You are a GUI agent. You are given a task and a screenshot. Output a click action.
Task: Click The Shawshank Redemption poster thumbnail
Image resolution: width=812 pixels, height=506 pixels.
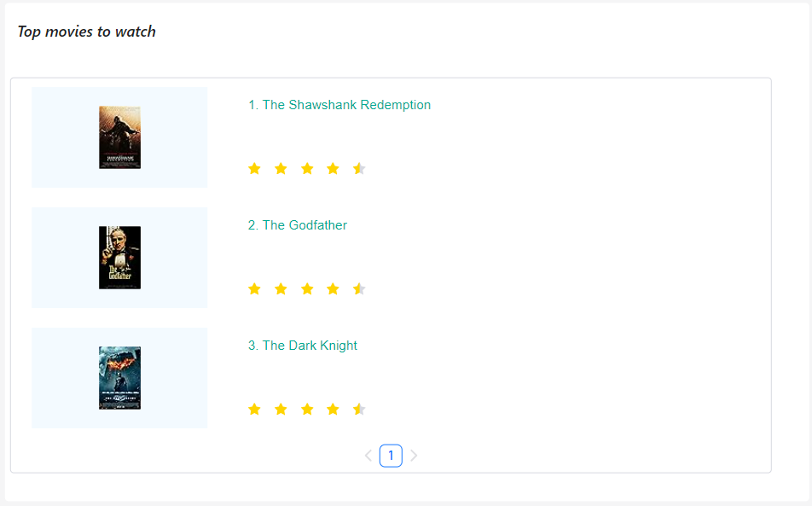pyautogui.click(x=119, y=137)
